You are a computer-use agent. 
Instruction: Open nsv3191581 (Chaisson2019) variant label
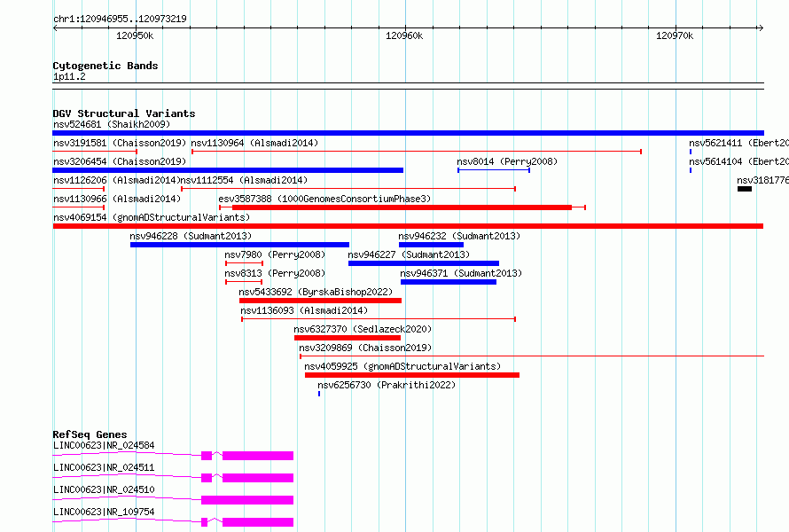(x=120, y=143)
